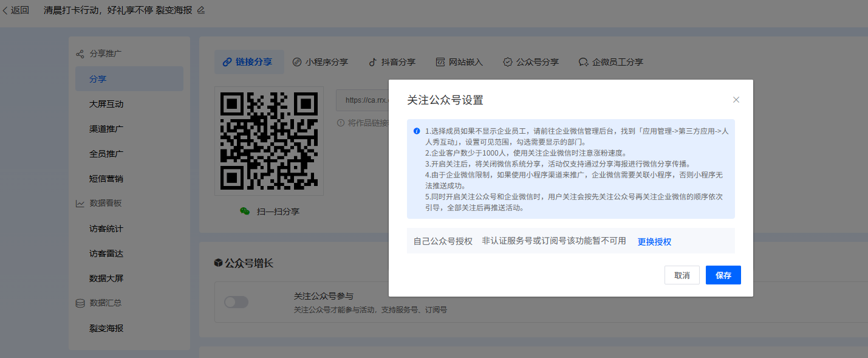Image resolution: width=868 pixels, height=358 pixels.
Task: Toggle the 关注公众号参与 switch
Action: (x=236, y=302)
